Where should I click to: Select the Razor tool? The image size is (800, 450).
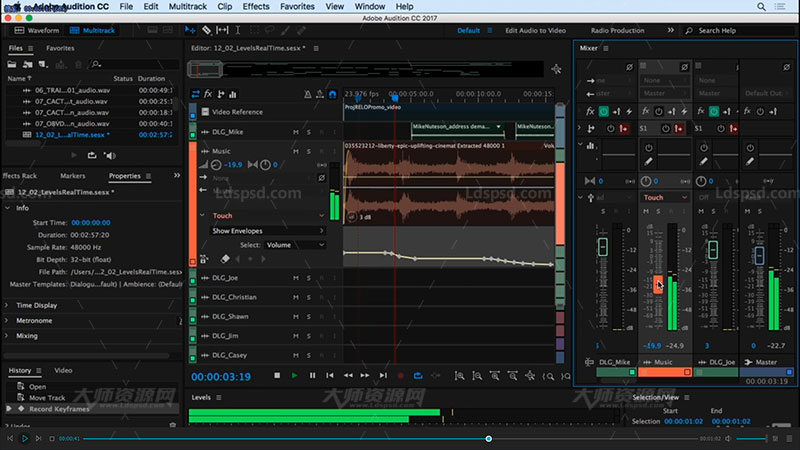207,31
